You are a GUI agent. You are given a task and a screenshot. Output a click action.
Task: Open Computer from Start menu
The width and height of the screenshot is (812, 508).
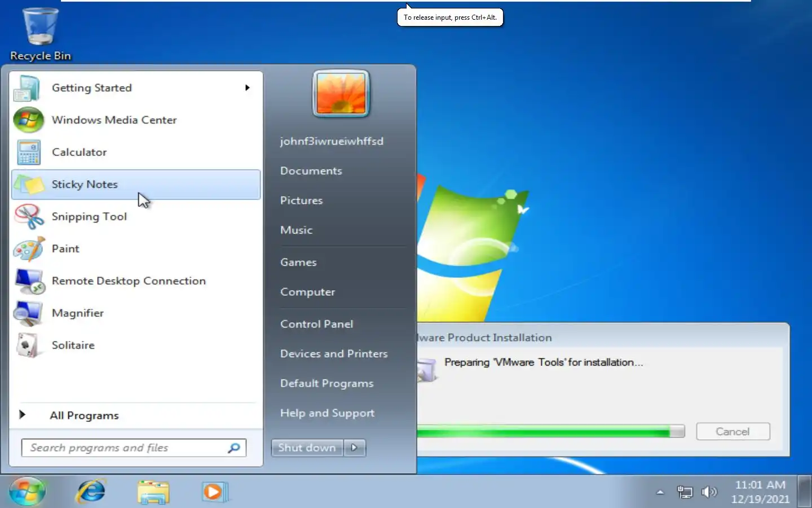tap(308, 292)
